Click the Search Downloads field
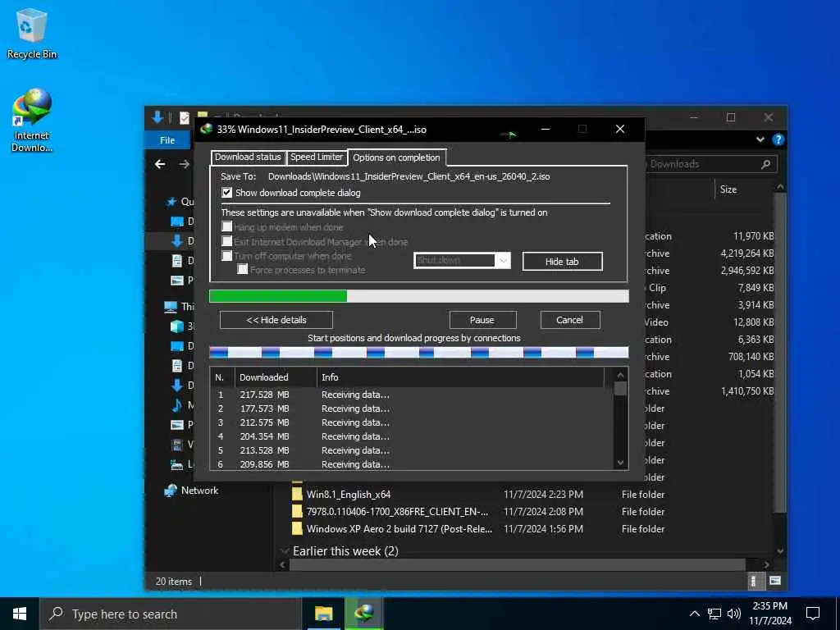840x630 pixels. [710, 164]
